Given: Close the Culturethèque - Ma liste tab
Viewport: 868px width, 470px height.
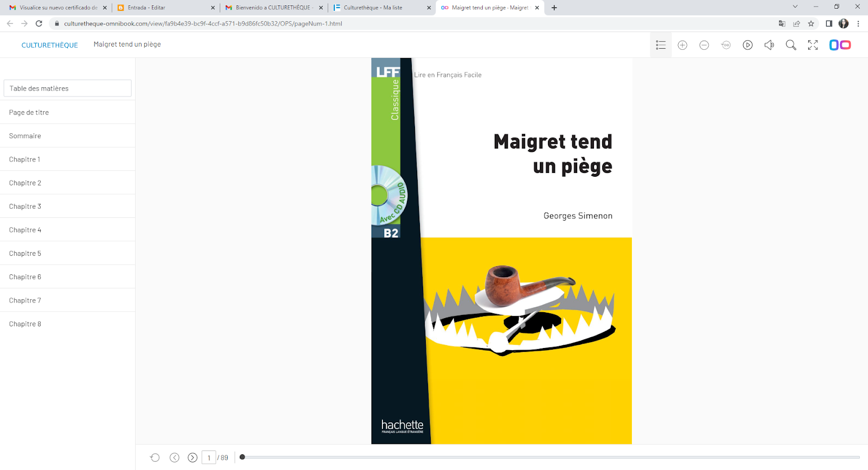Looking at the screenshot, I should [429, 8].
